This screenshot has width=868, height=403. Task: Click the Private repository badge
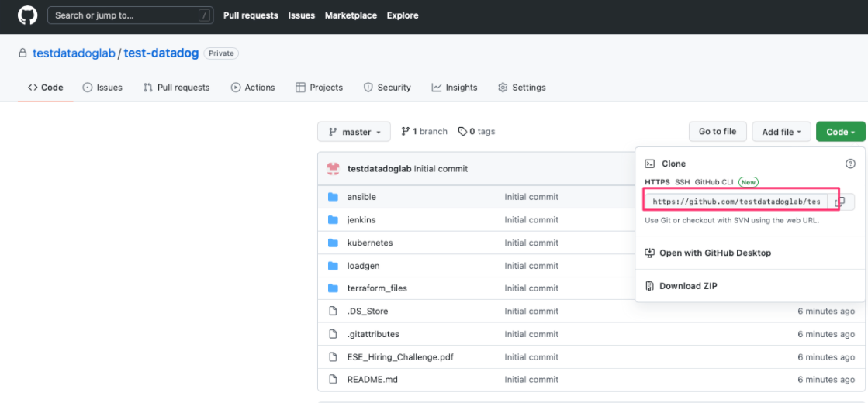pos(221,53)
